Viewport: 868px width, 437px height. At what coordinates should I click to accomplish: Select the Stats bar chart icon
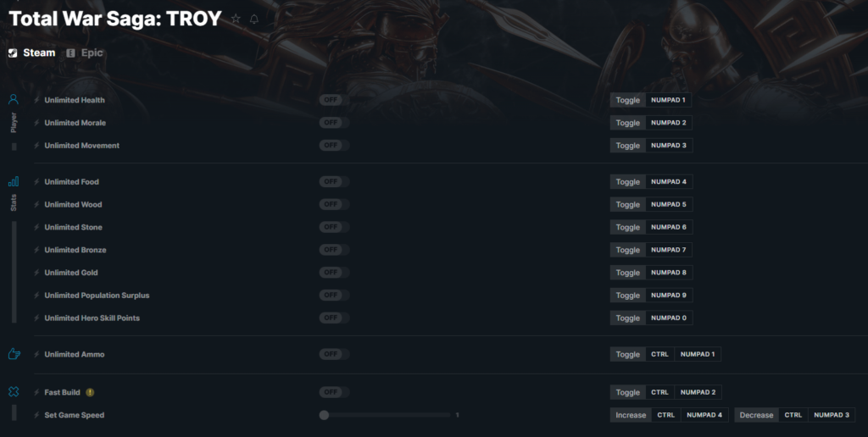point(14,181)
